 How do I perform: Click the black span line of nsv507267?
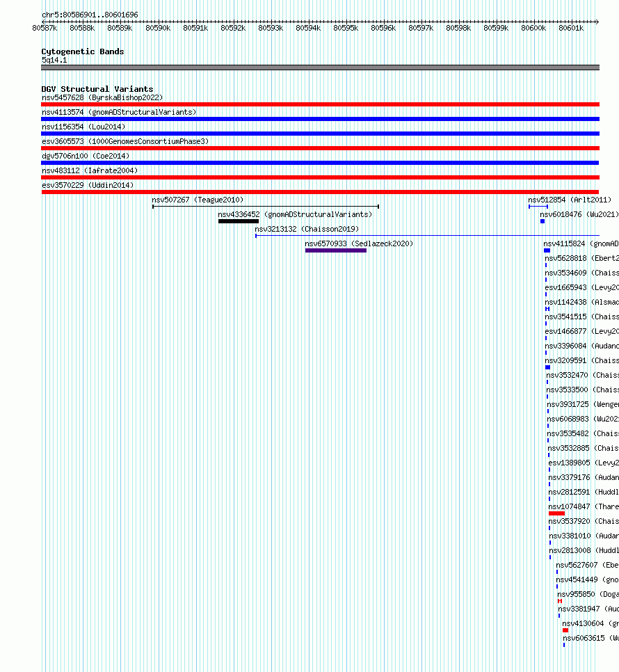pyautogui.click(x=266, y=207)
